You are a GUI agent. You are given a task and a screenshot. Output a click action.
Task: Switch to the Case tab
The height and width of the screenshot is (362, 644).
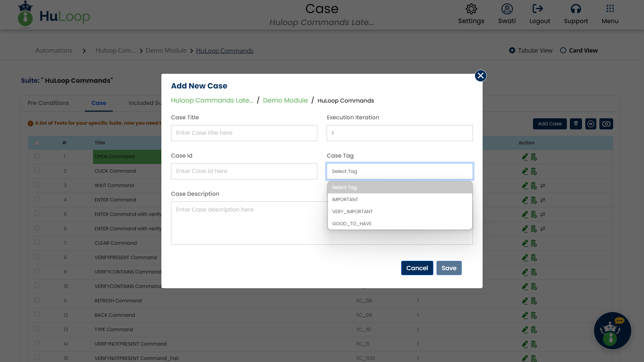click(x=99, y=103)
